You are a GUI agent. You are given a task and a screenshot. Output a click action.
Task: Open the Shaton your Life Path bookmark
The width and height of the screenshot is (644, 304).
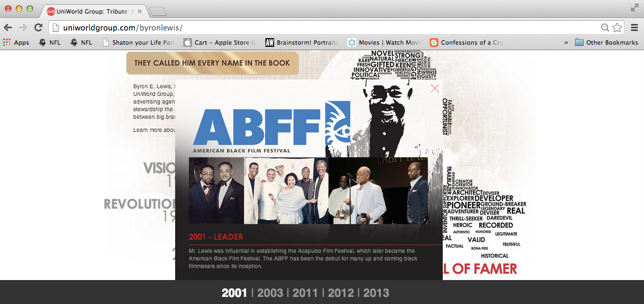[138, 42]
